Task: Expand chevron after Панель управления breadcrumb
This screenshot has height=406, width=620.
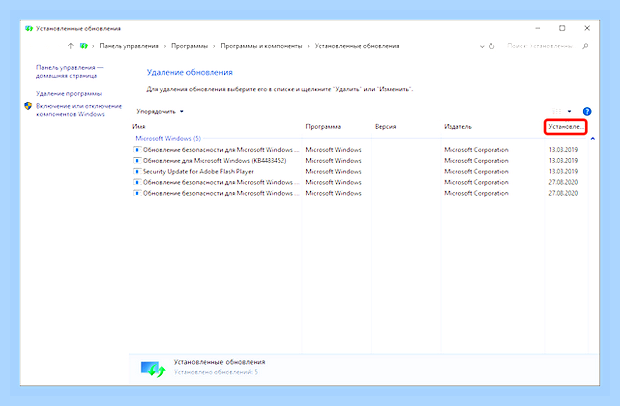Action: click(x=165, y=46)
